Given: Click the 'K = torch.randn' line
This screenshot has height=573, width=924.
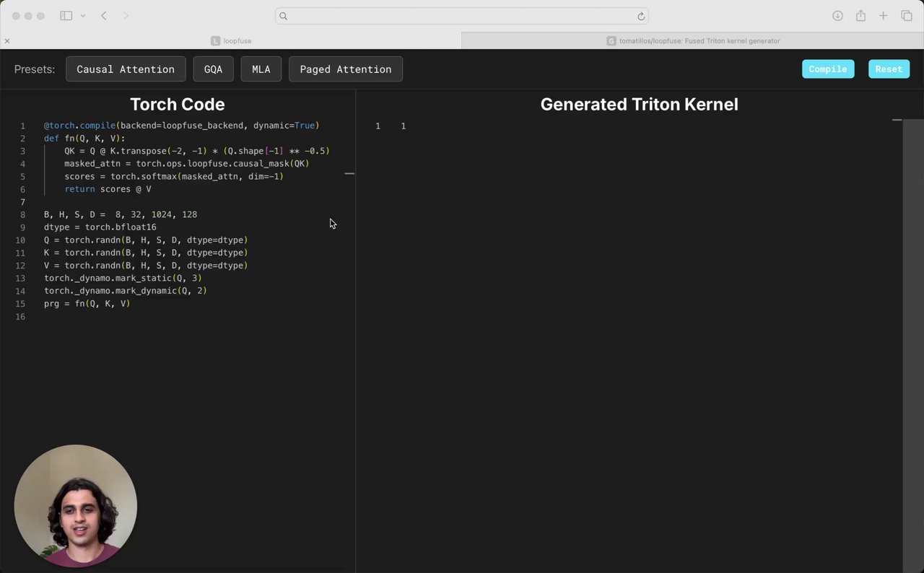Looking at the screenshot, I should [x=145, y=253].
